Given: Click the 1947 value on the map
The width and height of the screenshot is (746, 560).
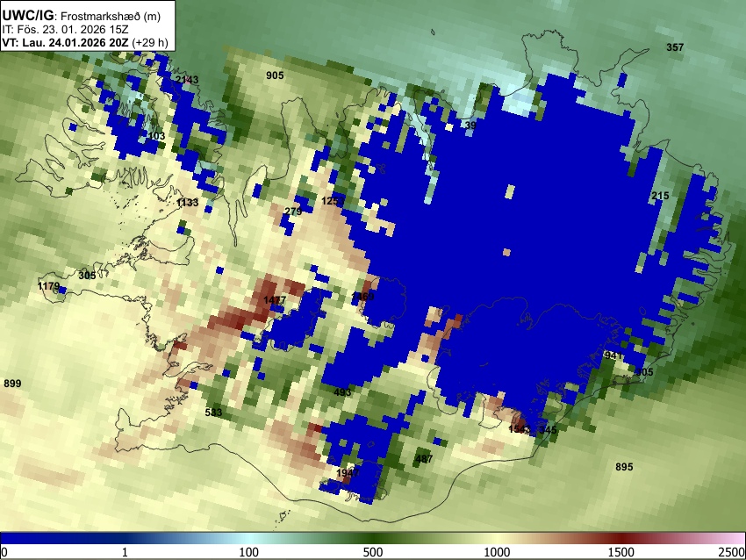Looking at the screenshot, I should pos(348,473).
